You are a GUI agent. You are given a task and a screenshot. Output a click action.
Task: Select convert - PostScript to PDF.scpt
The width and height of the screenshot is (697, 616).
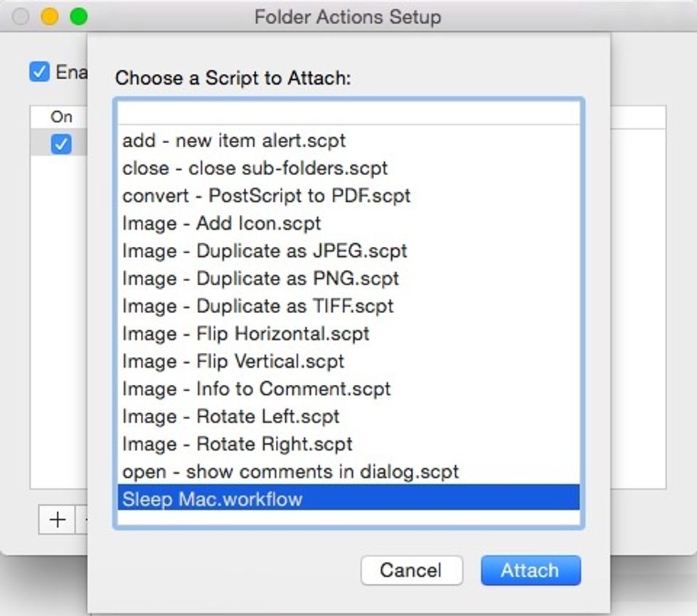click(x=267, y=196)
